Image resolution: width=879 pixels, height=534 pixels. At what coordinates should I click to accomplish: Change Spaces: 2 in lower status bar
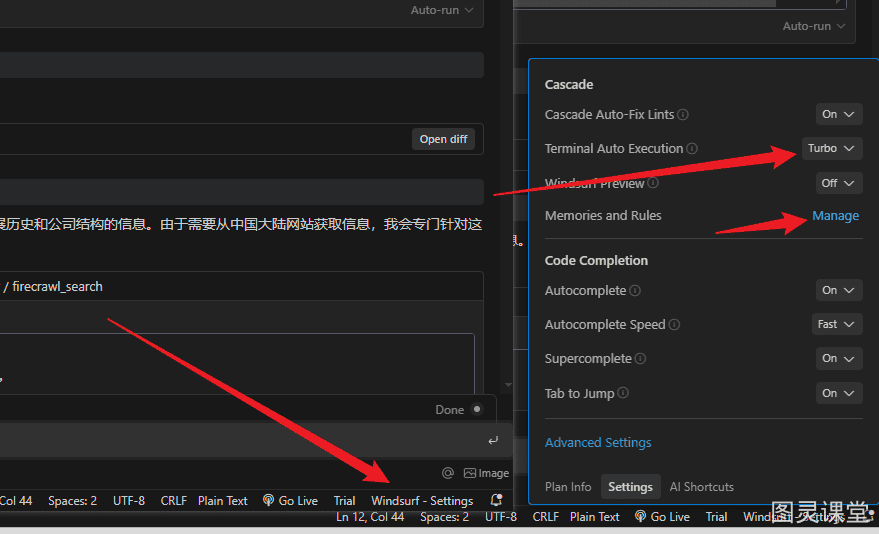click(445, 517)
